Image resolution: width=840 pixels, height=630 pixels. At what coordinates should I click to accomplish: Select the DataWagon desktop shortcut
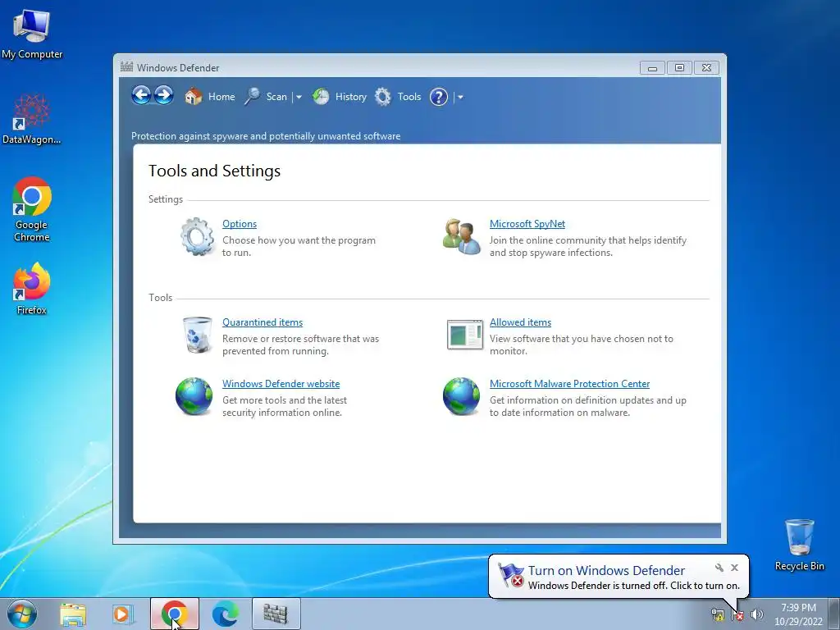click(x=32, y=119)
